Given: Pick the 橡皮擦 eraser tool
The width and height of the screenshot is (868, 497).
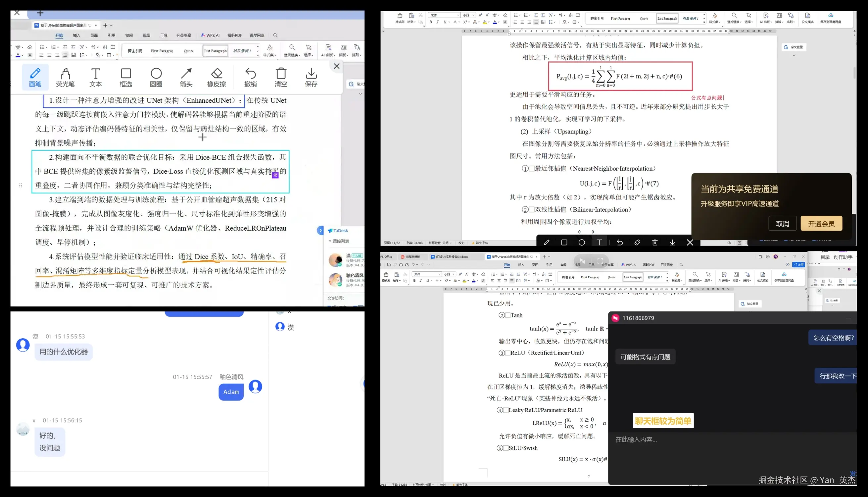Looking at the screenshot, I should click(x=217, y=77).
